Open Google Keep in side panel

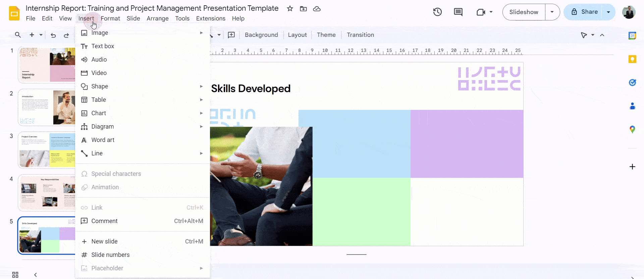point(632,59)
